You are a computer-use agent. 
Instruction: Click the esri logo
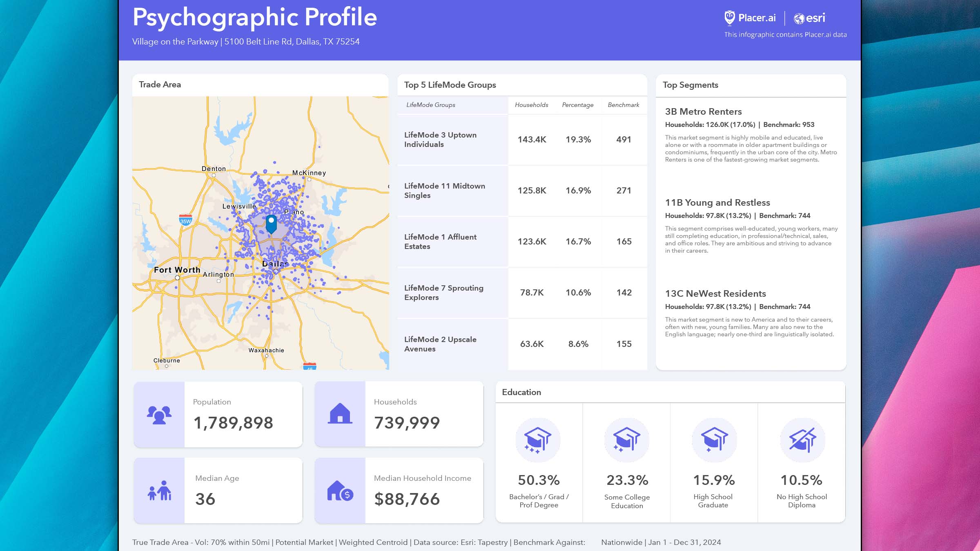pyautogui.click(x=809, y=18)
